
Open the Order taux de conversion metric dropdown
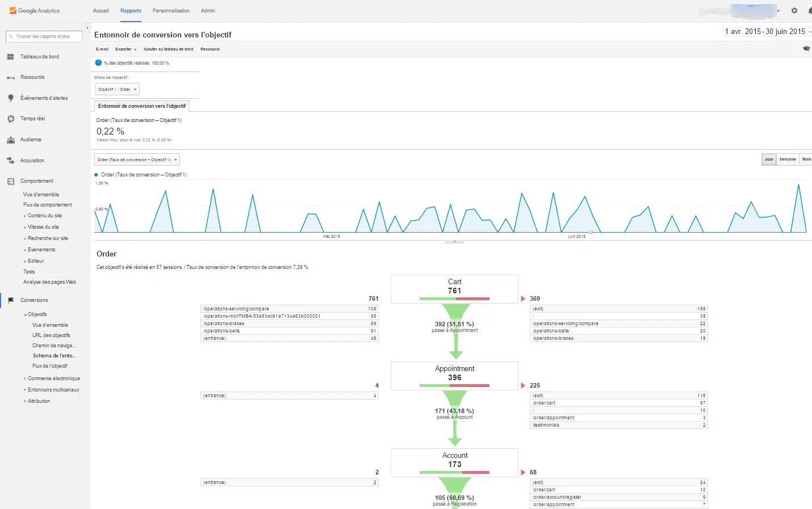(137, 160)
